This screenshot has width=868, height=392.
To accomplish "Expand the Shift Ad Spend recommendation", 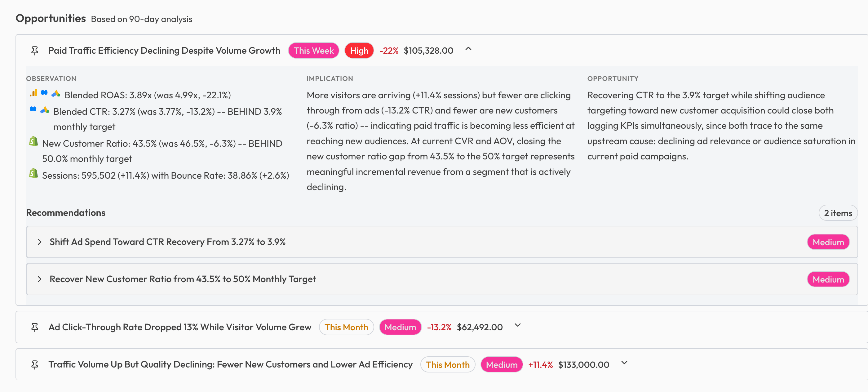I will [40, 242].
